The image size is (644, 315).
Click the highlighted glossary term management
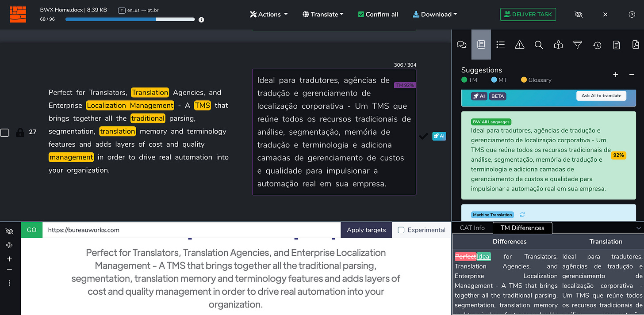coord(71,157)
